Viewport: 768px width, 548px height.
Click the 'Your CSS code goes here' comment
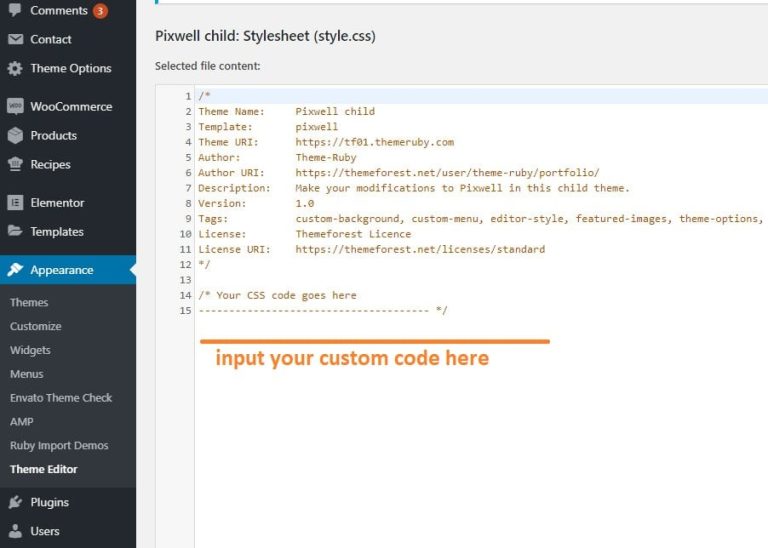(x=277, y=295)
